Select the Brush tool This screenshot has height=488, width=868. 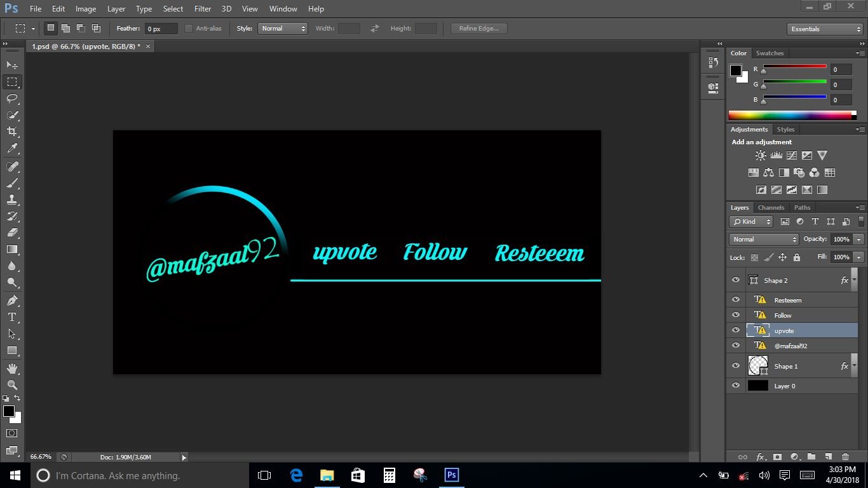tap(12, 183)
